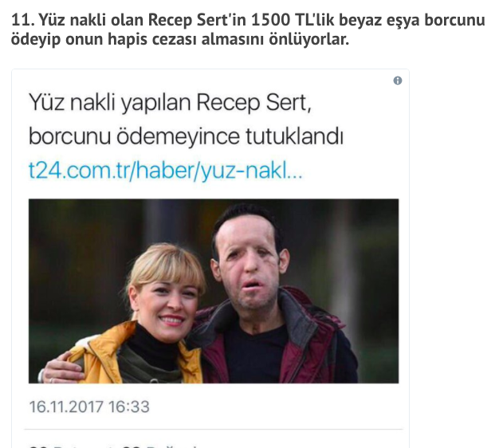The height and width of the screenshot is (448, 499).
Task: Click the time '16:33' in tweet footer
Action: point(129,407)
